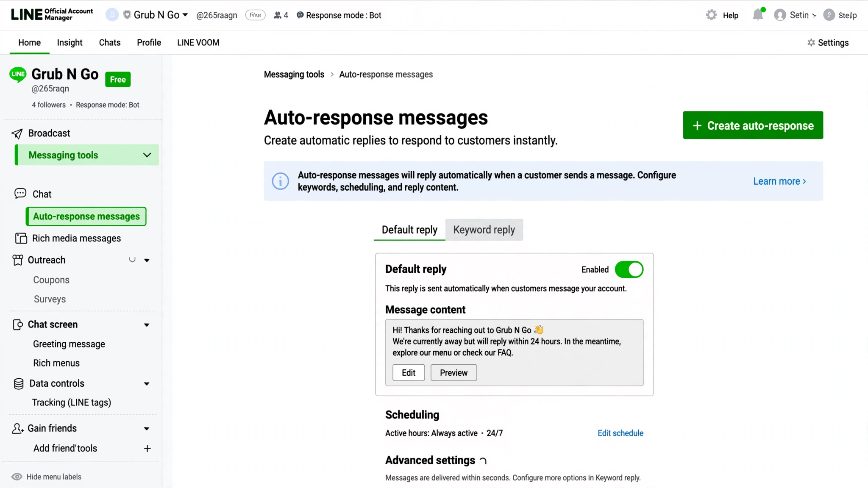The height and width of the screenshot is (488, 868).
Task: Click the Outreach storefront icon
Action: (17, 260)
